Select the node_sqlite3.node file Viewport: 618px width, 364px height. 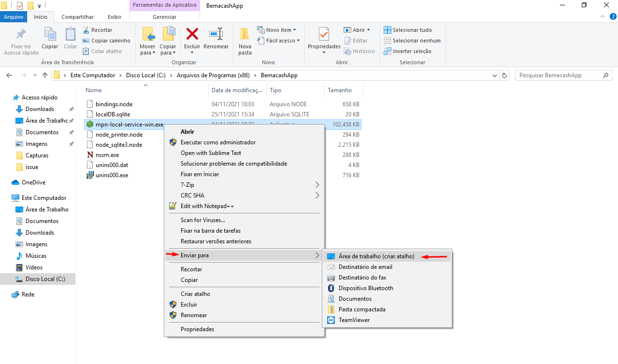coord(119,145)
